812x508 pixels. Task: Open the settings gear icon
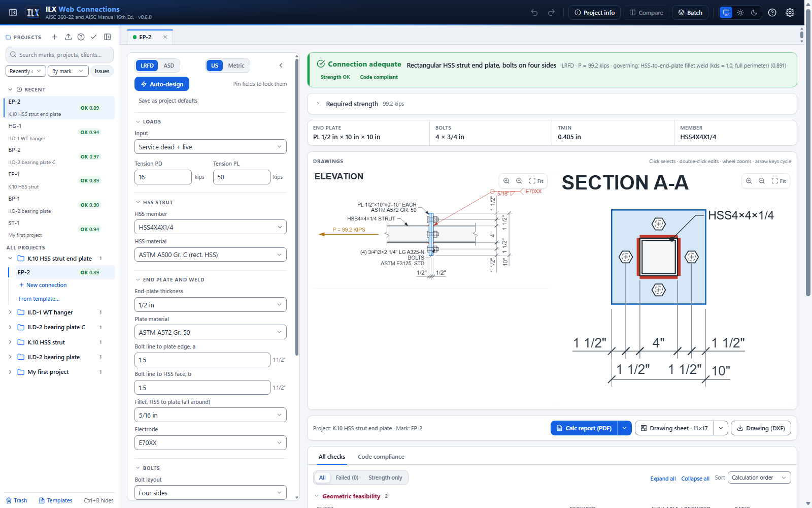point(790,13)
